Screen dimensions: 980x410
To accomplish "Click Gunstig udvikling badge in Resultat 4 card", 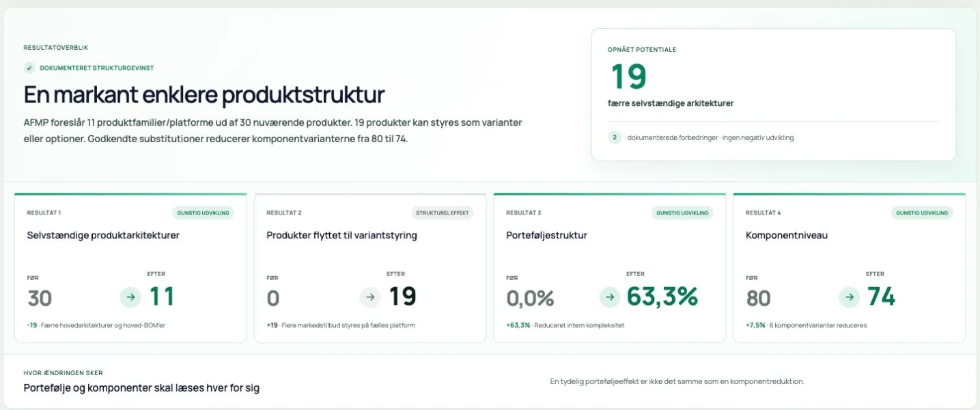I will [922, 213].
